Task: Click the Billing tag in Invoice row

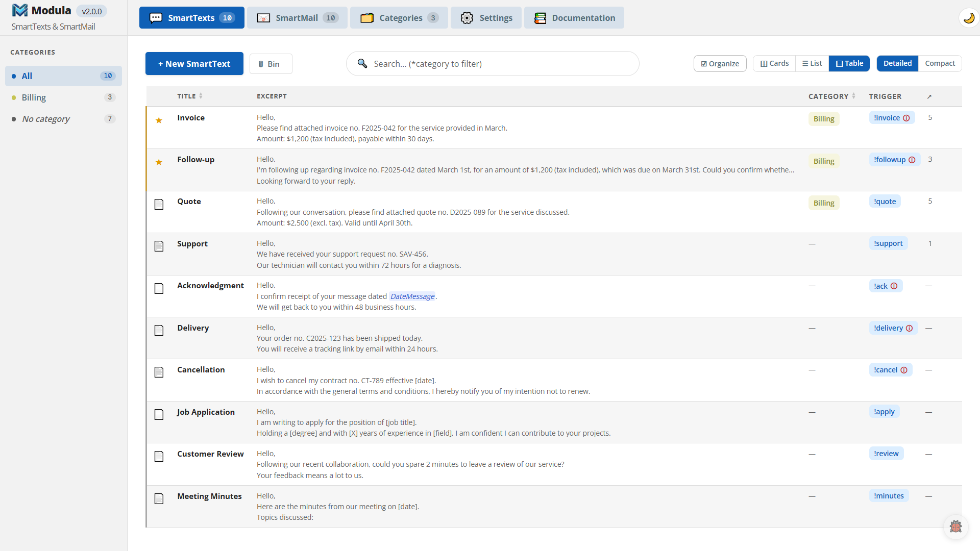Action: point(824,119)
